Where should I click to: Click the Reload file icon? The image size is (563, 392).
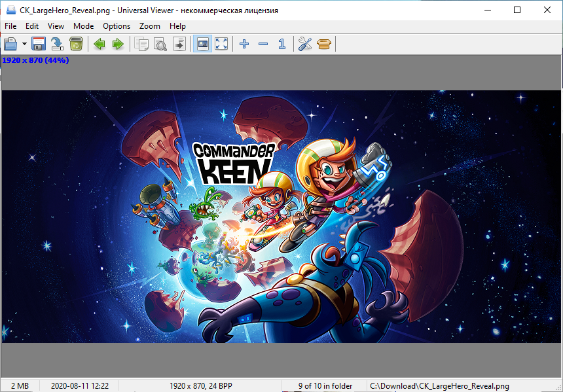[x=57, y=44]
